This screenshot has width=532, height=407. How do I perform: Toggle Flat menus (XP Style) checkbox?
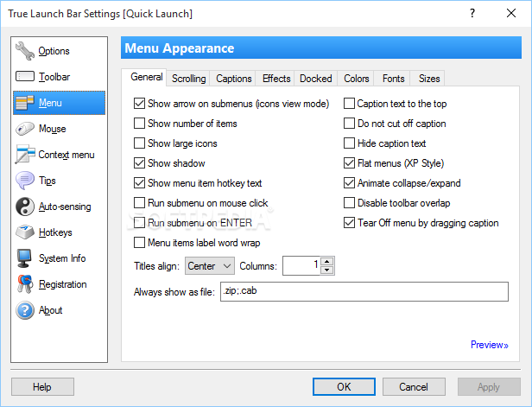coord(349,163)
